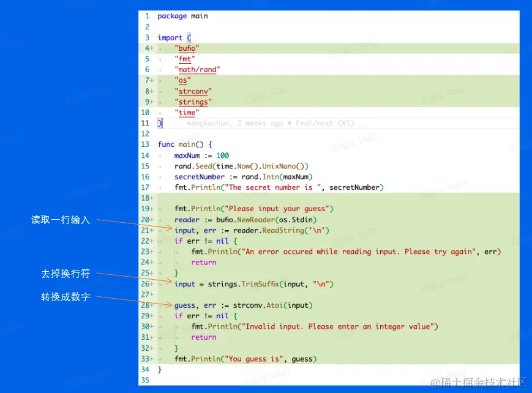The image size is (532, 393).
Task: Click the return statement on line 31
Action: (x=204, y=337)
